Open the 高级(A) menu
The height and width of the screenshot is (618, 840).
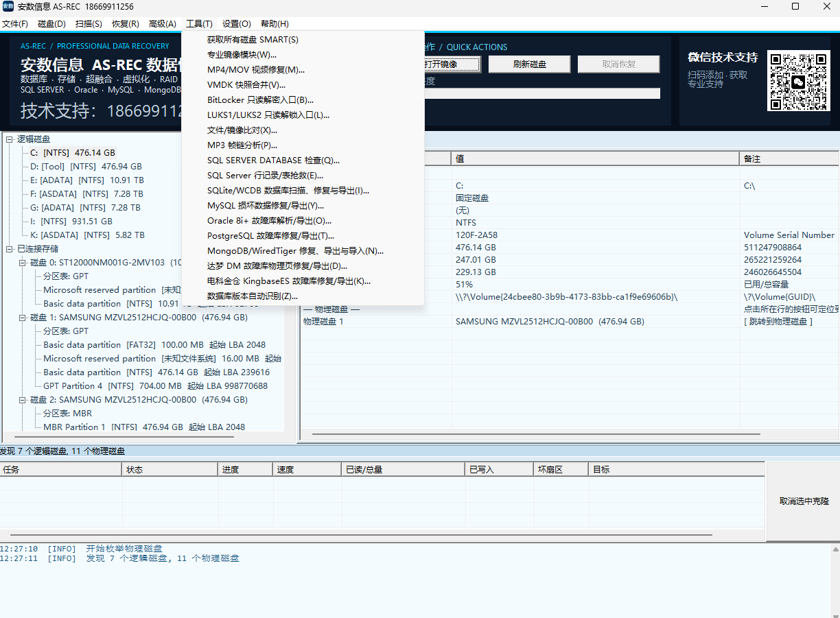[163, 24]
